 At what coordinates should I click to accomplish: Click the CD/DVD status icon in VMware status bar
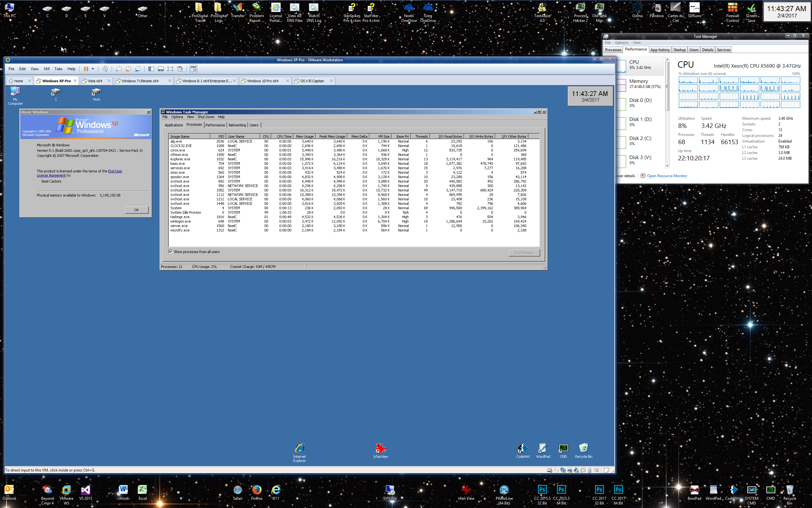click(x=556, y=470)
